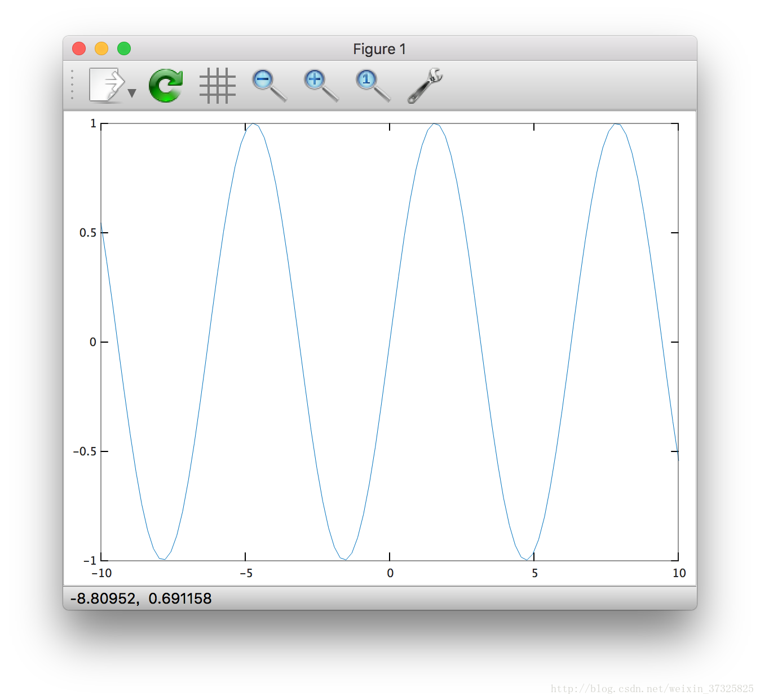Click the x-axis label '-10'

pos(101,573)
